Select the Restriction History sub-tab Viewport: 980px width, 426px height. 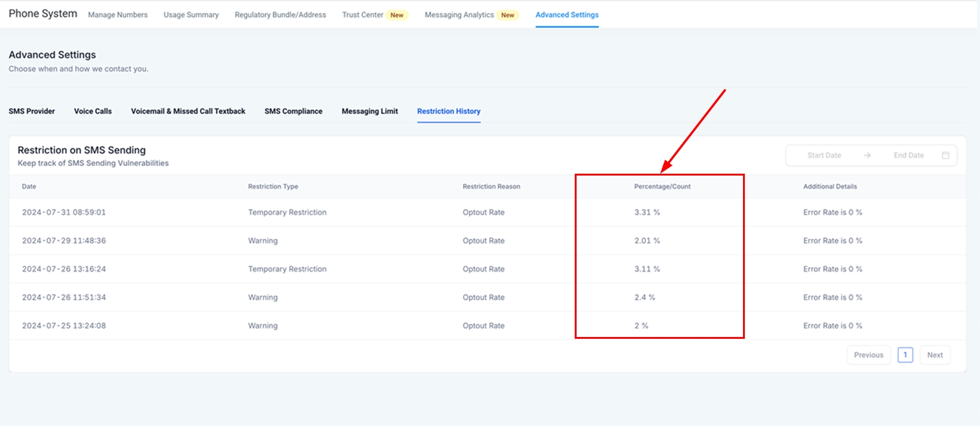(449, 111)
